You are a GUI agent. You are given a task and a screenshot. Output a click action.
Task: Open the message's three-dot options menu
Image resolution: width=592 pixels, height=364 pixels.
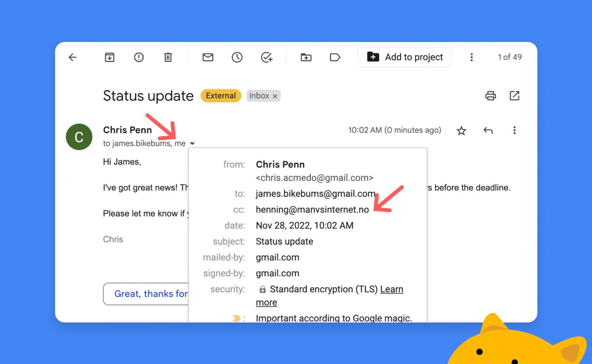click(514, 130)
